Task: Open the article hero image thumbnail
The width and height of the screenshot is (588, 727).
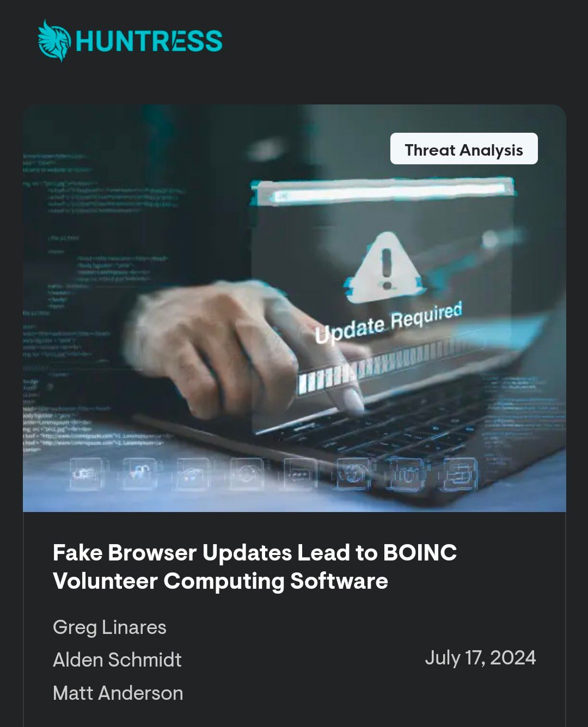Action: (294, 308)
